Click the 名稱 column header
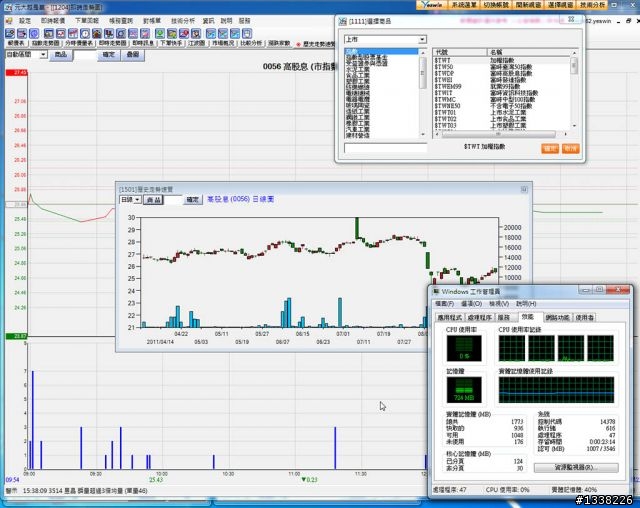 coord(529,52)
